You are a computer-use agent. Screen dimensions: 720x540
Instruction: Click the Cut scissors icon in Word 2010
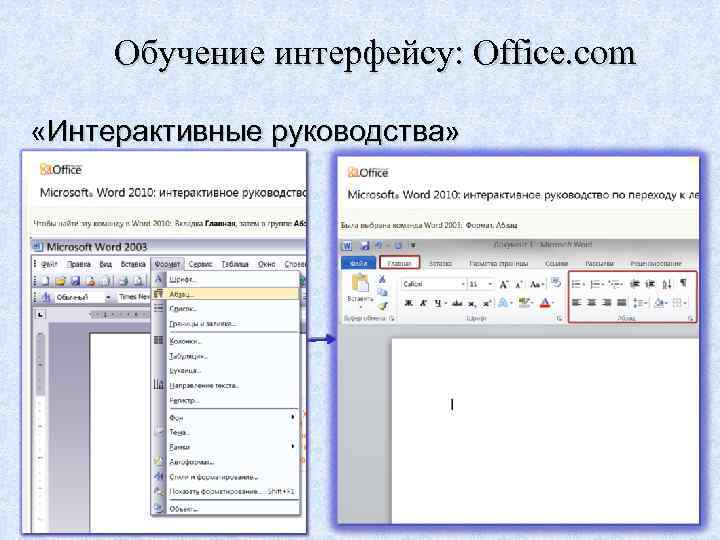coord(382,279)
